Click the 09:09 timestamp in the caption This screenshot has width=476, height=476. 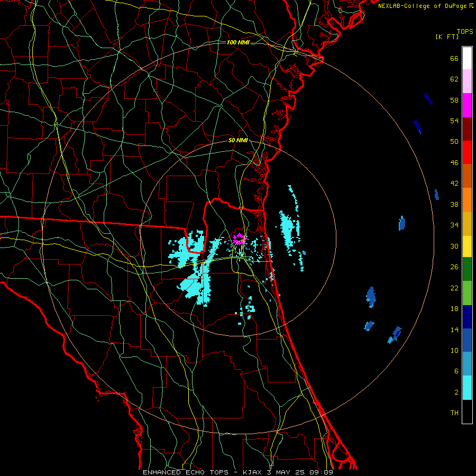[x=321, y=472]
